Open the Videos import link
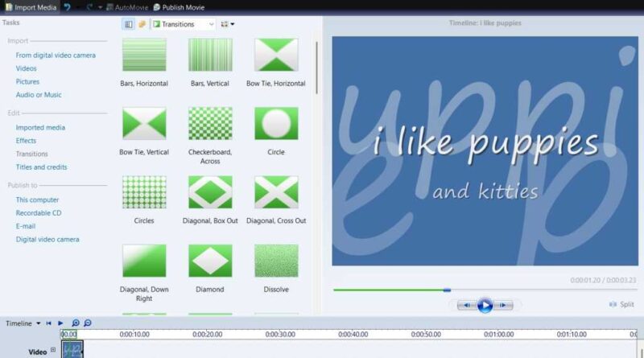Viewport: 644px width, 358px height. click(27, 68)
